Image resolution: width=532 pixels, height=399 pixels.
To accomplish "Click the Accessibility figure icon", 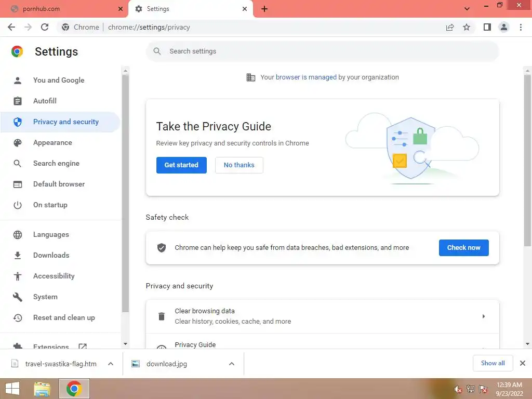I will pyautogui.click(x=18, y=276).
